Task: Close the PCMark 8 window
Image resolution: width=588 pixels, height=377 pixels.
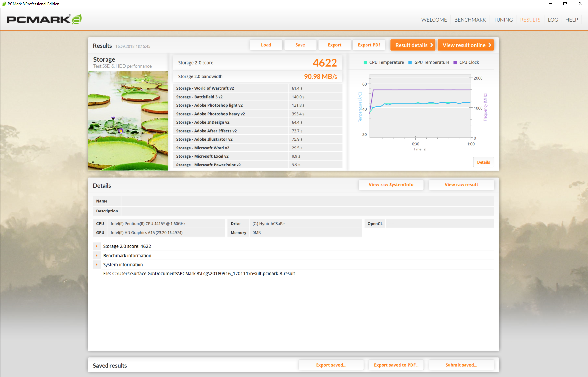Action: pos(580,4)
